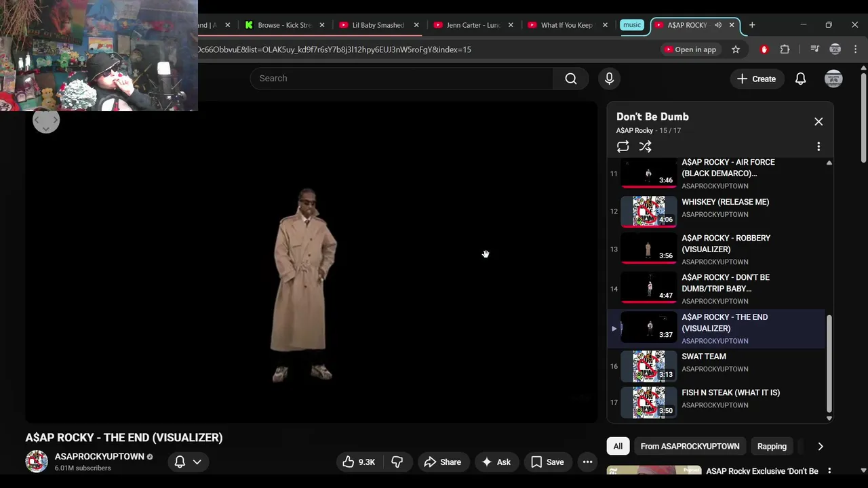This screenshot has height=488, width=868.
Task: Open playlist panel three-dot options menu
Action: click(x=818, y=146)
